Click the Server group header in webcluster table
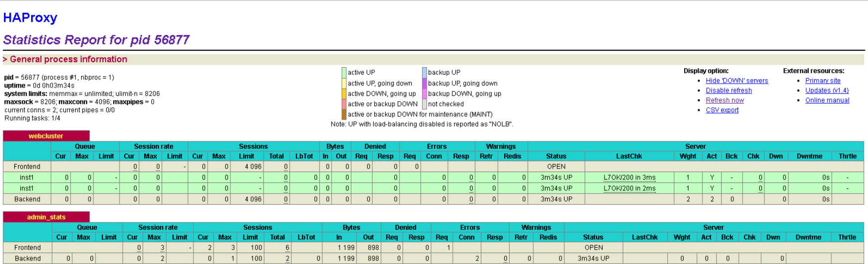868x264 pixels. [x=695, y=146]
